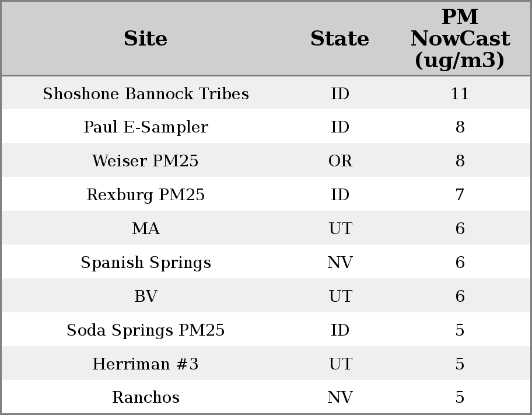Click the OR state cell for Weiser
Image resolution: width=532 pixels, height=415 pixels.
coord(340,161)
